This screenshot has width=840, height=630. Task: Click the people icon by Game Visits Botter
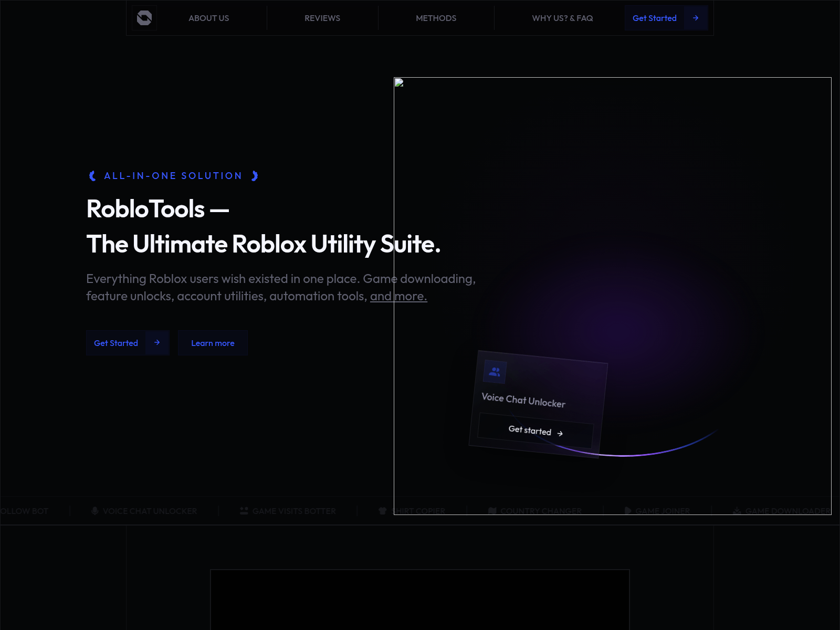tap(244, 511)
